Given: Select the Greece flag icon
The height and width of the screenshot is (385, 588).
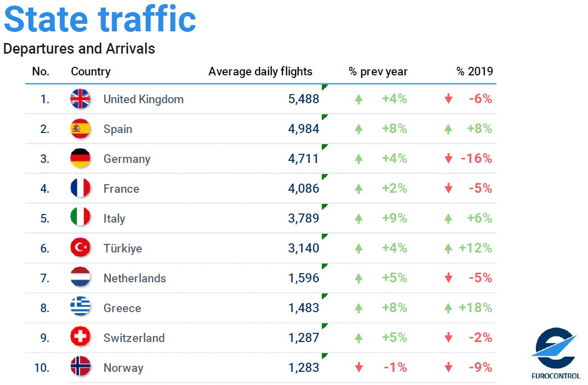Looking at the screenshot, I should coord(80,308).
